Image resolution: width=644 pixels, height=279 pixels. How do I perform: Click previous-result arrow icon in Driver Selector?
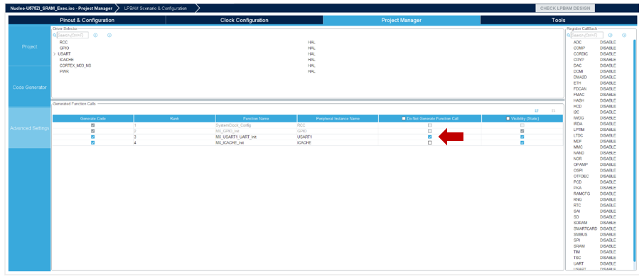tap(95, 36)
